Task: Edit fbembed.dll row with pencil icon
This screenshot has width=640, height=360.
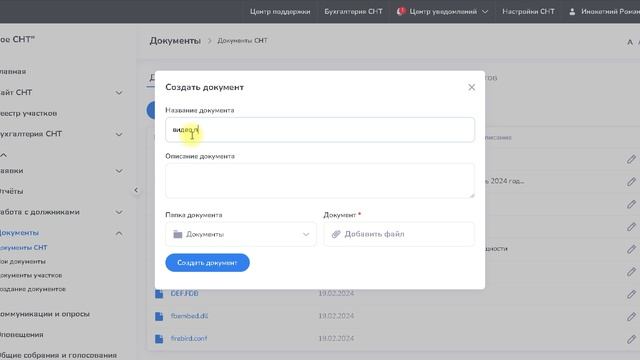Action: (x=631, y=316)
